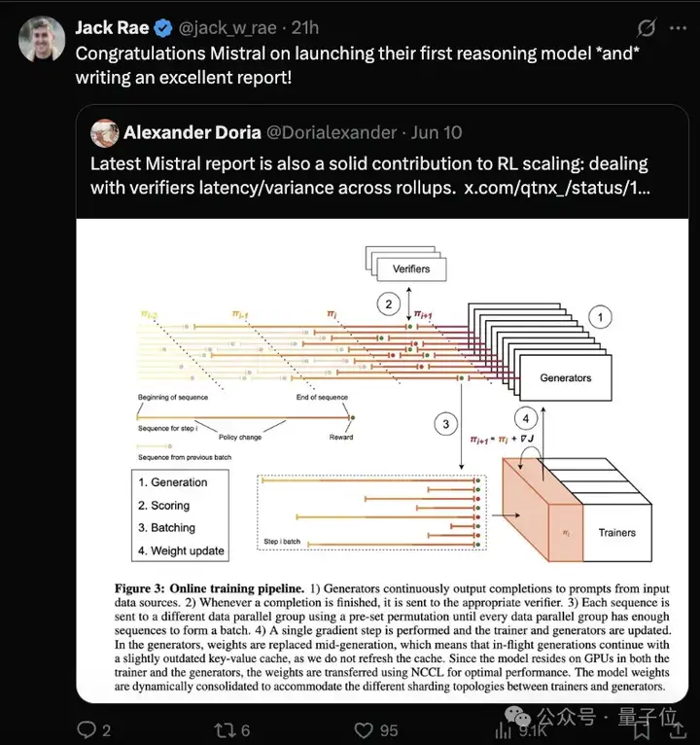700x745 pixels.
Task: Click the 21h timestamp
Action: pos(305,28)
